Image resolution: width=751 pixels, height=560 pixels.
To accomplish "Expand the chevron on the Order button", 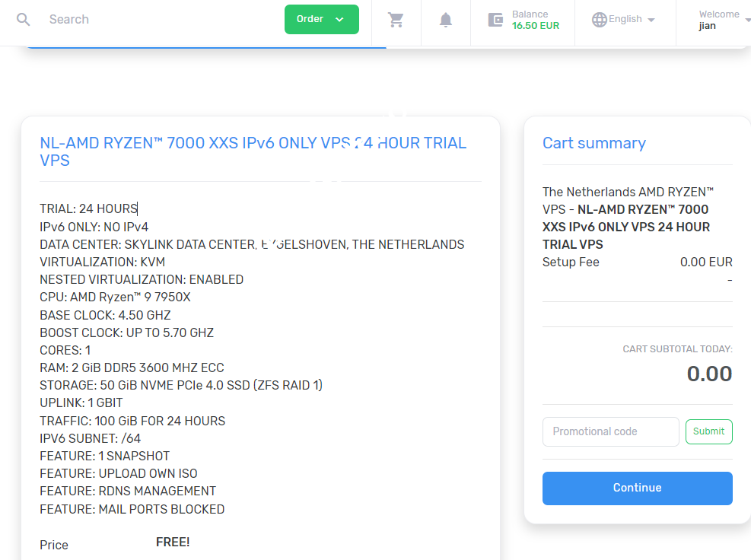I will point(338,18).
